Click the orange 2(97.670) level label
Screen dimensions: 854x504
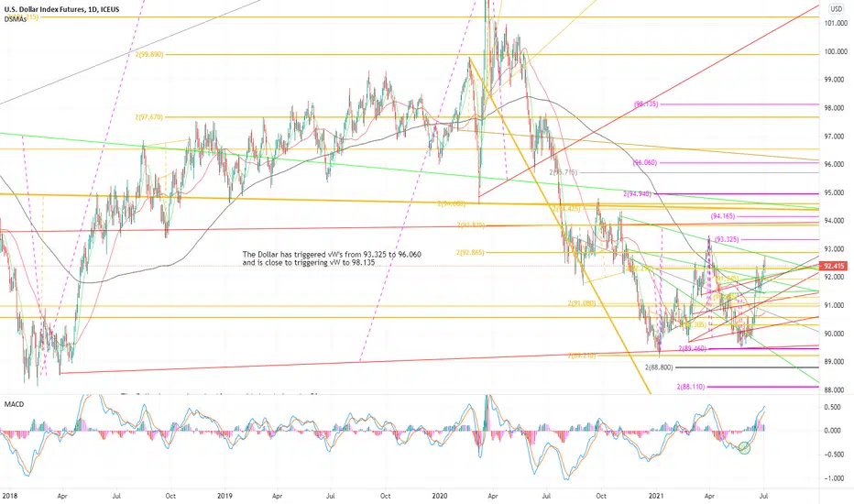pos(148,117)
